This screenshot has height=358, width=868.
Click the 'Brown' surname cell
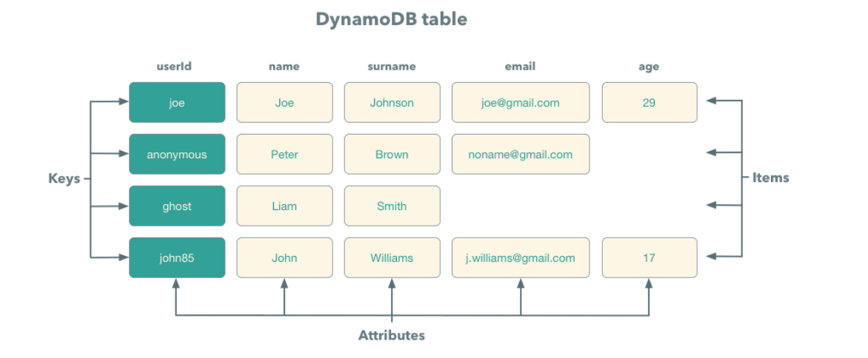(x=392, y=154)
